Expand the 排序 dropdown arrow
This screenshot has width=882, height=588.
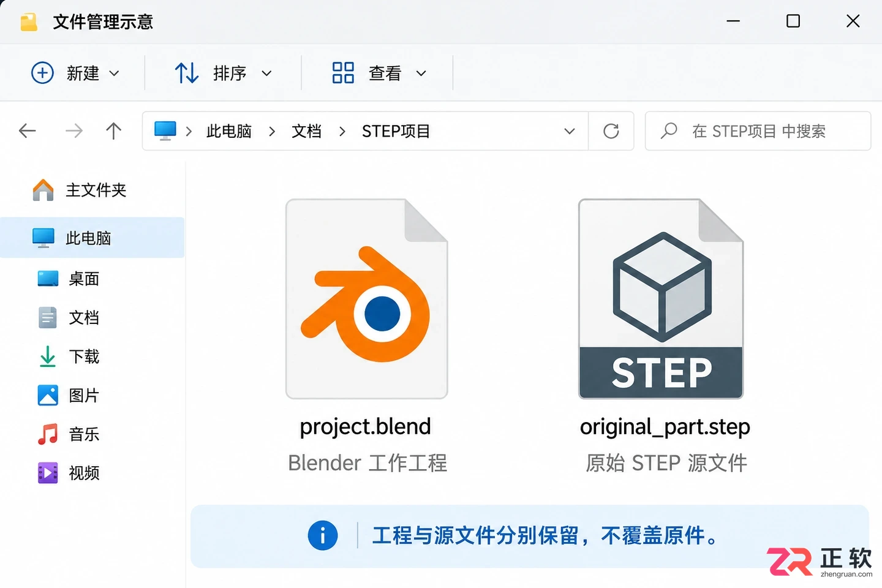click(x=266, y=73)
